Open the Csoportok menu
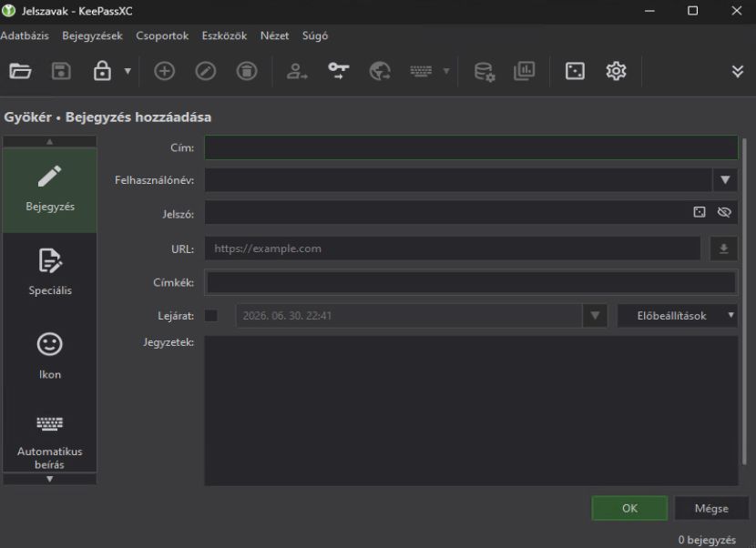The width and height of the screenshot is (756, 548). click(162, 36)
